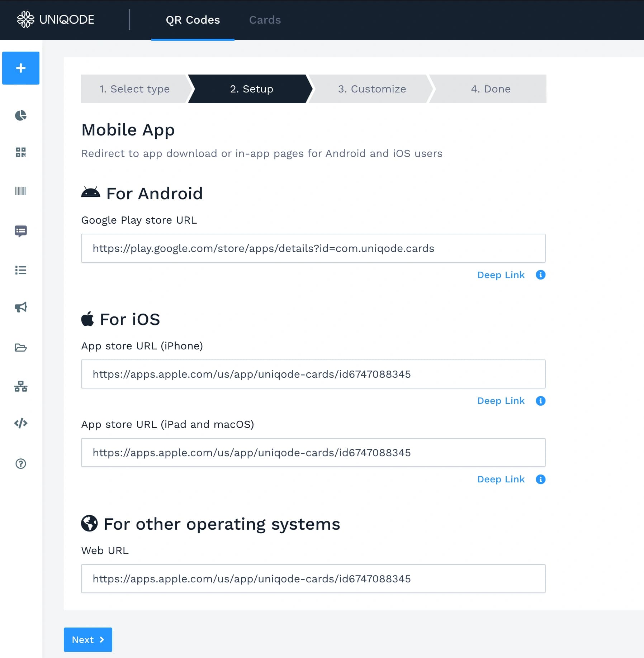The width and height of the screenshot is (644, 658).
Task: Focus the App store URL (iPhone) field
Action: coord(313,374)
